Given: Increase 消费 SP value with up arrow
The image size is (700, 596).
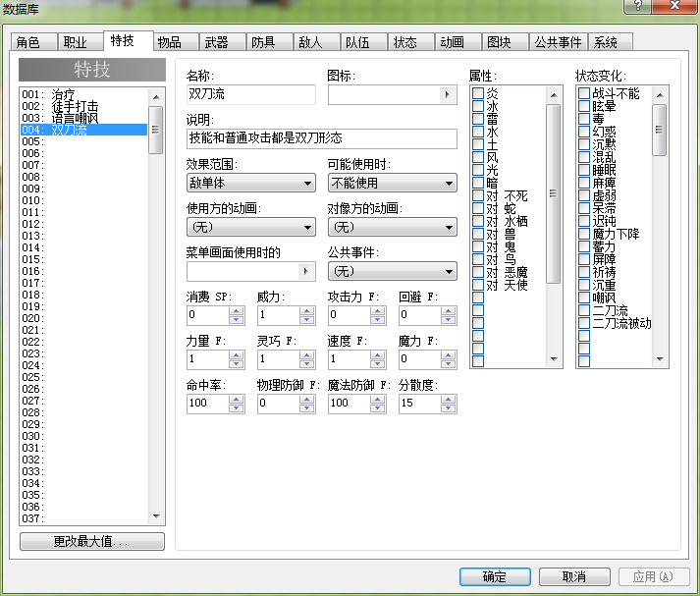Looking at the screenshot, I should [237, 310].
